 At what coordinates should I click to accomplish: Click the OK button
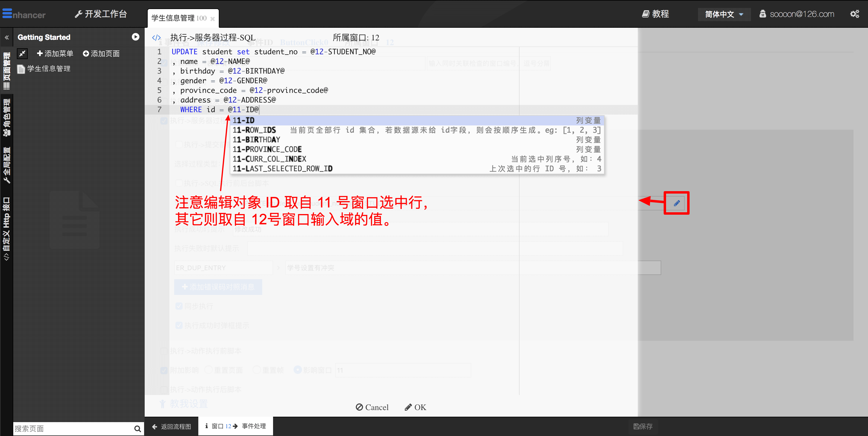point(416,407)
